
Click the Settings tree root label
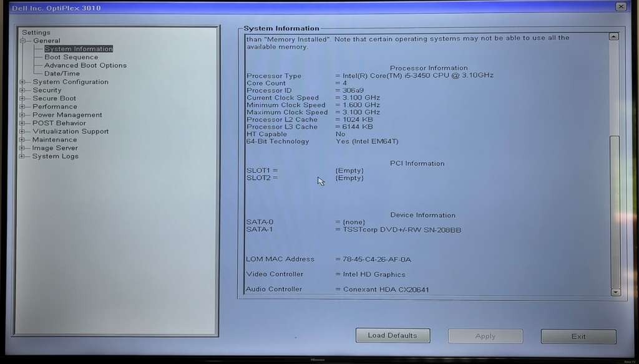point(36,32)
